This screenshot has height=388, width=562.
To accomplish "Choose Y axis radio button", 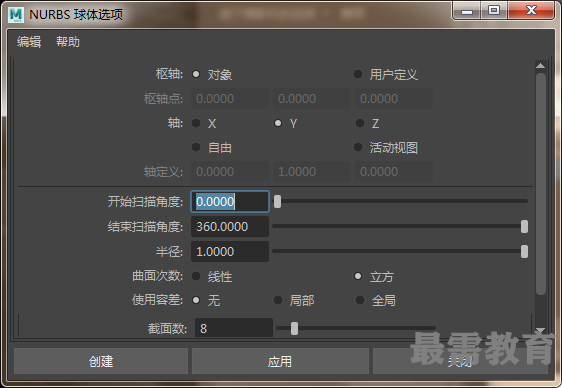I will click(x=278, y=123).
